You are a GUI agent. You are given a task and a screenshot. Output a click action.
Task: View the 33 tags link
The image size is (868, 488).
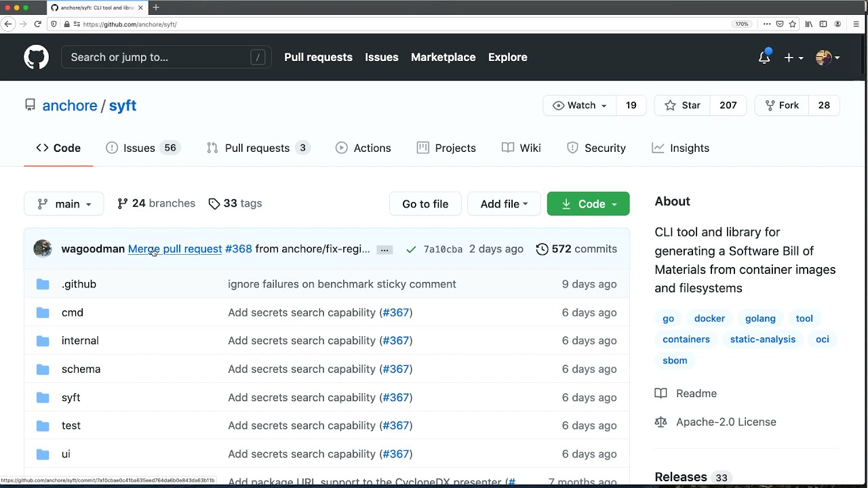[235, 203]
